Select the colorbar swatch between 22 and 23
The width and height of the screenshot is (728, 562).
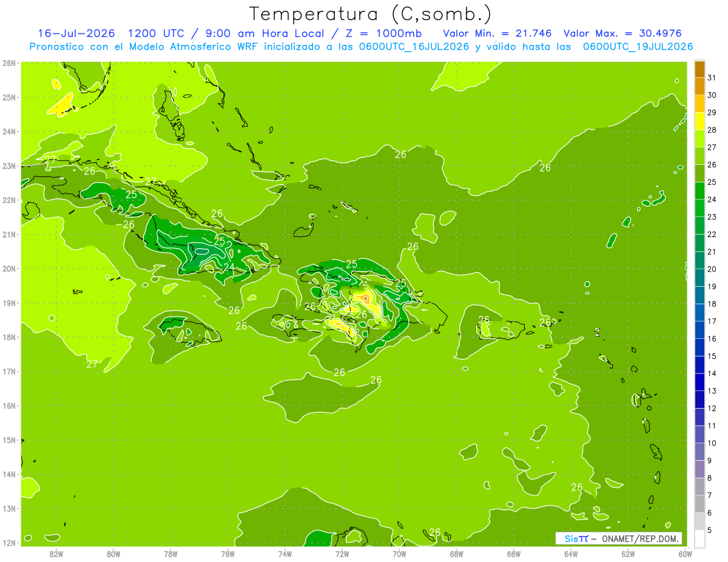[699, 225]
